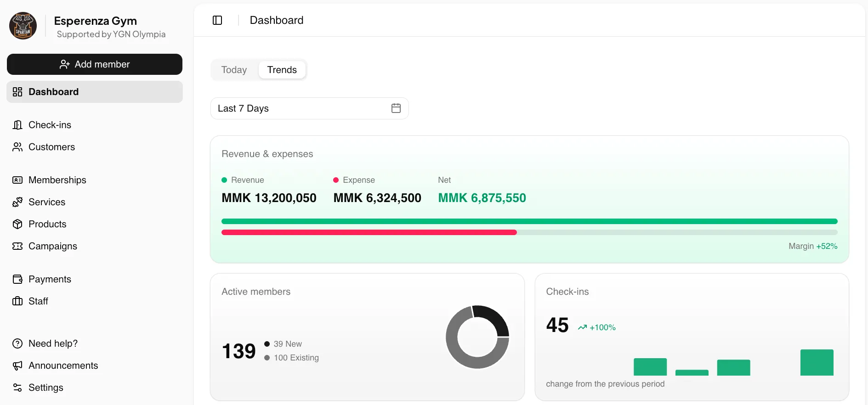This screenshot has width=868, height=405.
Task: Click the MMK 6,875,550 net value
Action: click(482, 198)
